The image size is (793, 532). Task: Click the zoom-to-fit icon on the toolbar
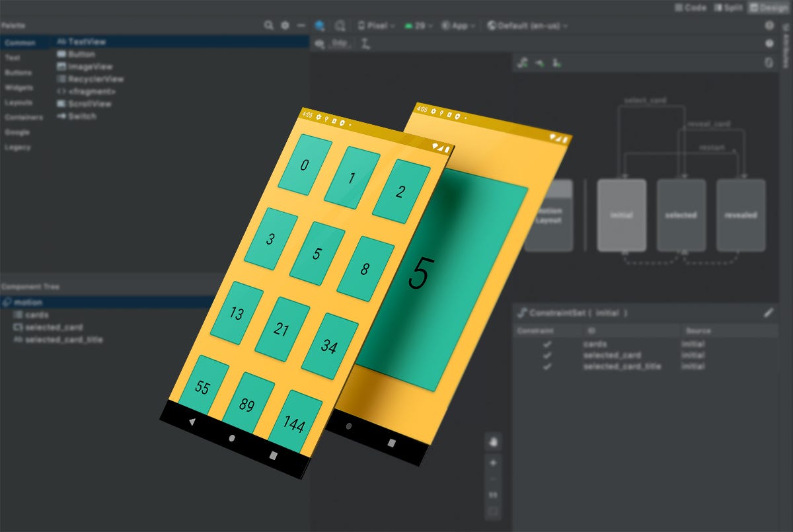click(x=341, y=25)
